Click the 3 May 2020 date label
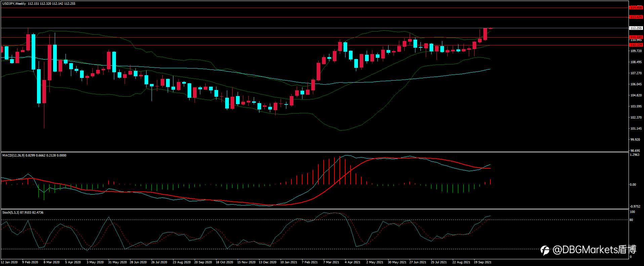 point(95,262)
